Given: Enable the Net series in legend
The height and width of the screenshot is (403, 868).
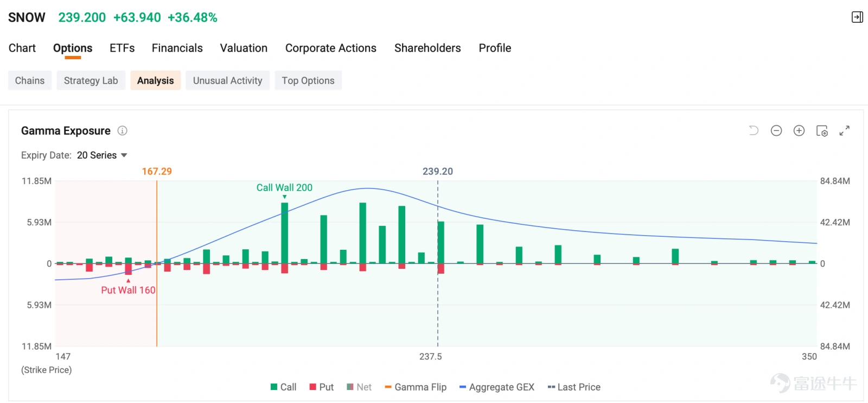Looking at the screenshot, I should point(359,387).
